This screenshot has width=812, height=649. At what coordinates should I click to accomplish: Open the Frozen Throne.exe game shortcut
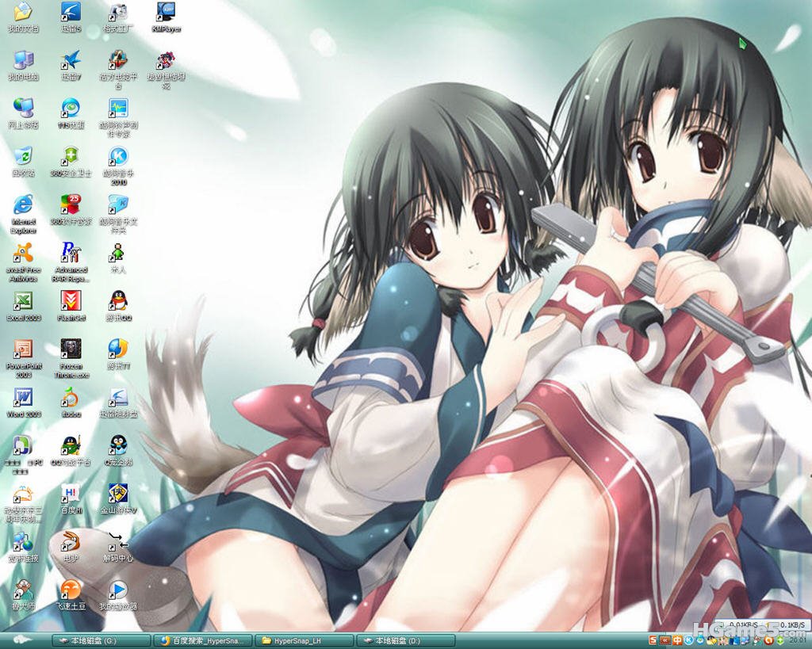tap(71, 350)
